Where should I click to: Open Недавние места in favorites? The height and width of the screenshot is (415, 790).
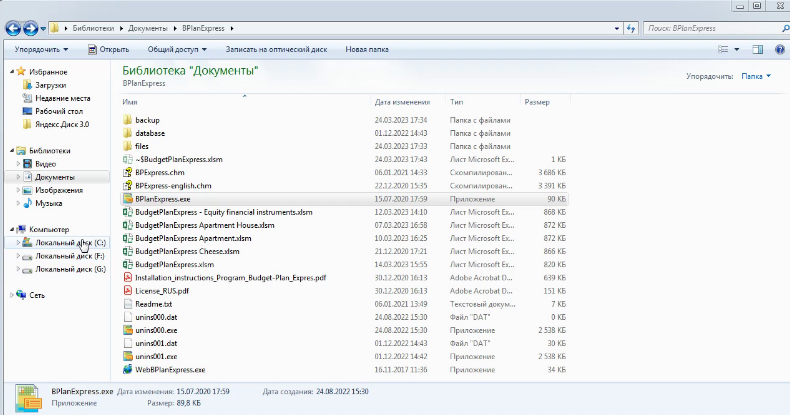(x=62, y=98)
